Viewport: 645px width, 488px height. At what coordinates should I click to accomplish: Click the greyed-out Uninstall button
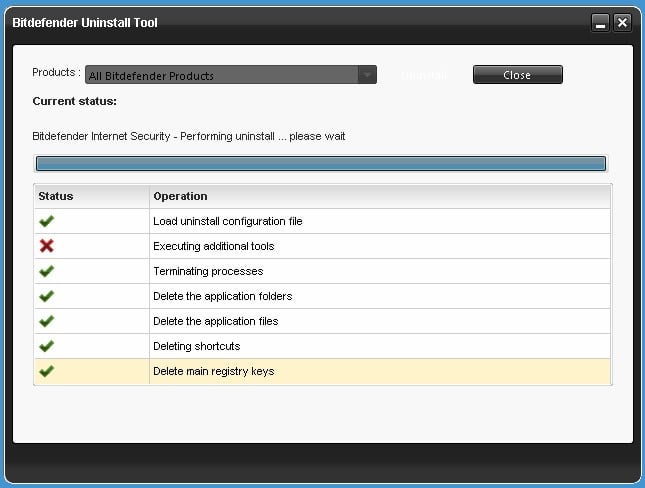click(x=424, y=75)
